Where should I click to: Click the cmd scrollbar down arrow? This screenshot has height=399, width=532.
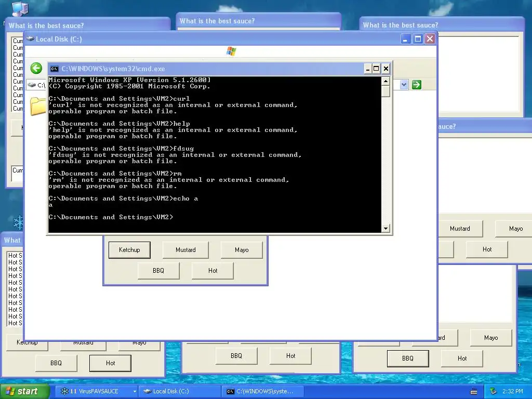pos(385,229)
